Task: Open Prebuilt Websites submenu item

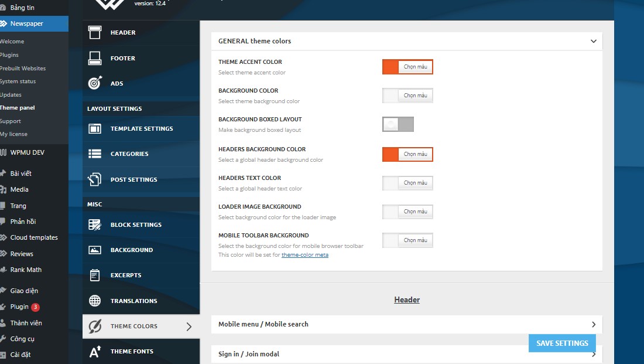Action: pos(23,68)
